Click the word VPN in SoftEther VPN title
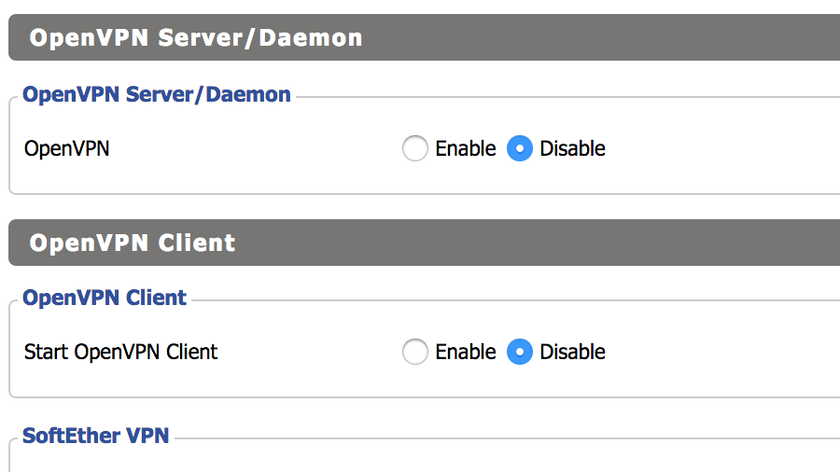 (x=148, y=436)
